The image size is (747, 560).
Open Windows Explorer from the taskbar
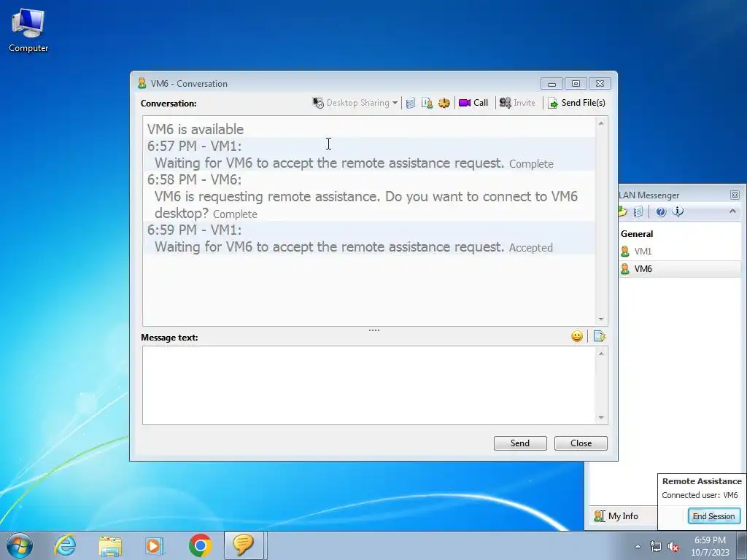point(110,545)
